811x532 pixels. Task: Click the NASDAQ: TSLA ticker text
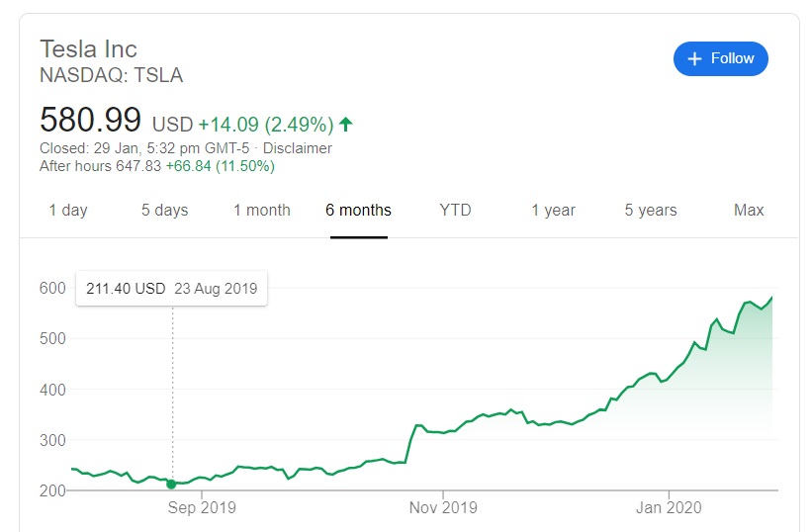tap(111, 75)
